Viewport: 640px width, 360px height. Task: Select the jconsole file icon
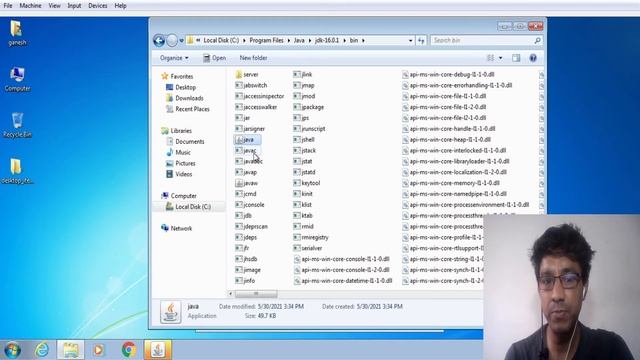239,205
